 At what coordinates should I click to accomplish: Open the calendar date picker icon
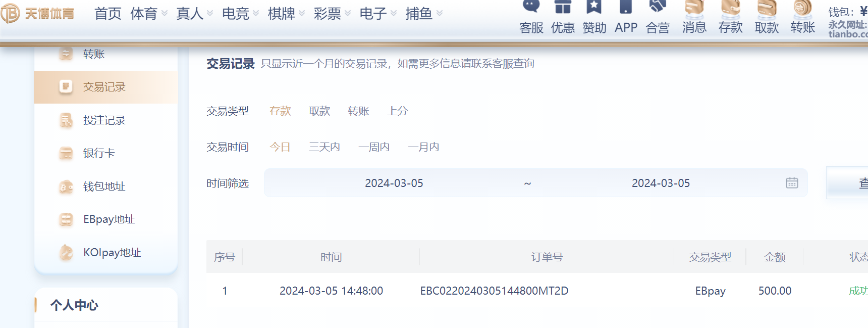[792, 183]
